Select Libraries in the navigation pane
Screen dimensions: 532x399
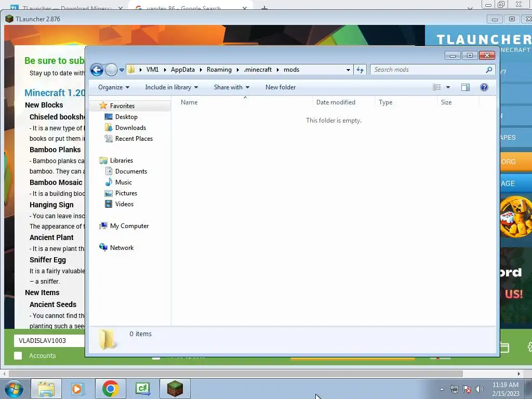click(122, 161)
